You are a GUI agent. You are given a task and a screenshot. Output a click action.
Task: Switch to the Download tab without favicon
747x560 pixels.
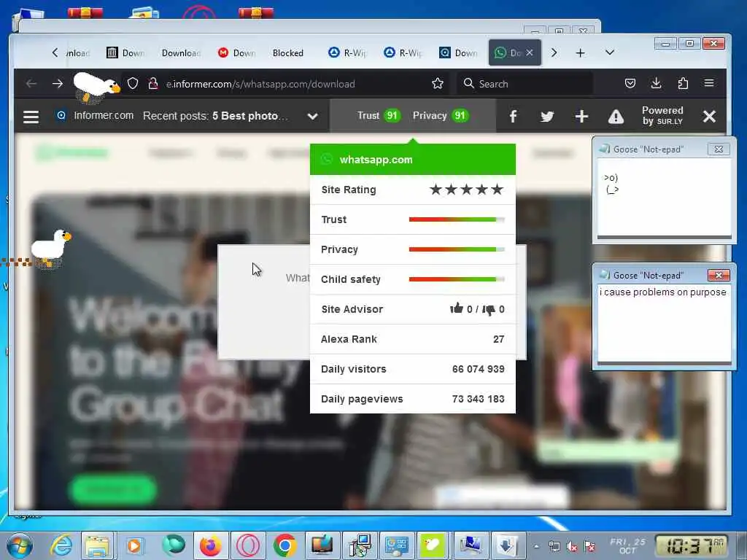point(181,52)
